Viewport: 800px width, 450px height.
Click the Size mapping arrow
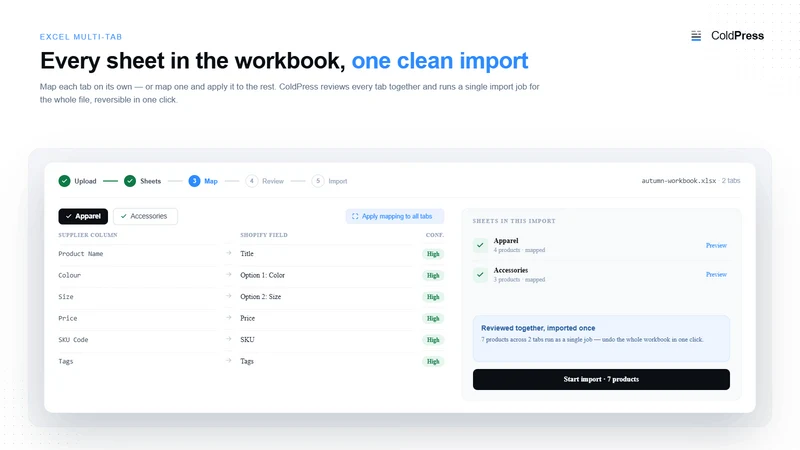[229, 296]
